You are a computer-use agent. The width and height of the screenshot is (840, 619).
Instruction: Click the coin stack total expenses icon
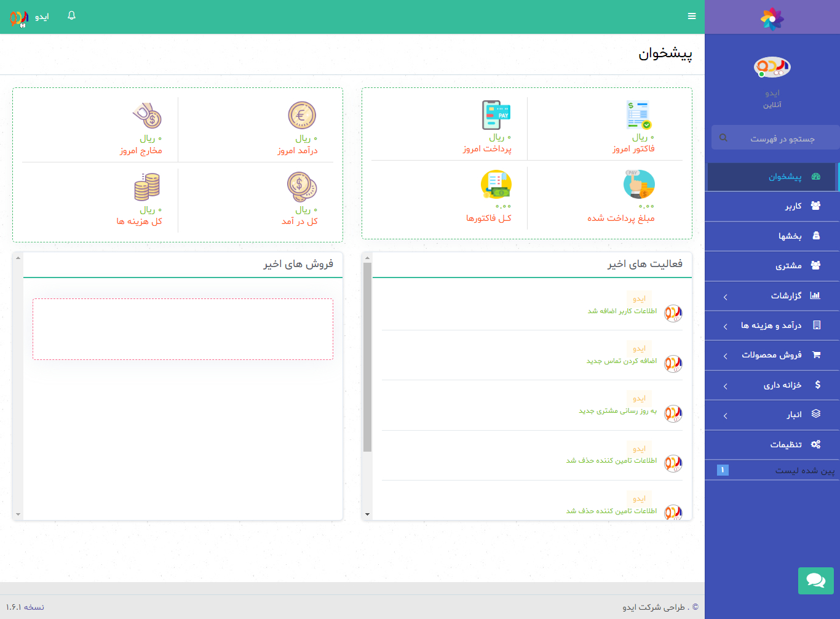[147, 186]
